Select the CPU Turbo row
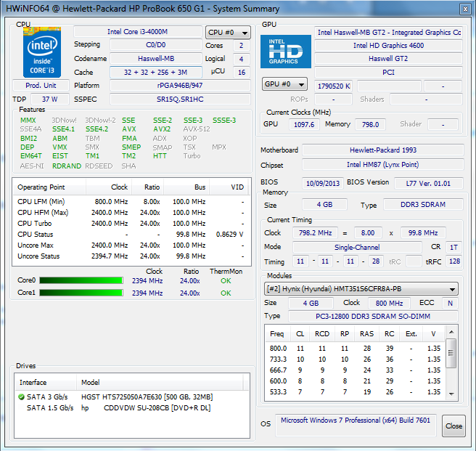This screenshot has width=476, height=451. [x=131, y=224]
